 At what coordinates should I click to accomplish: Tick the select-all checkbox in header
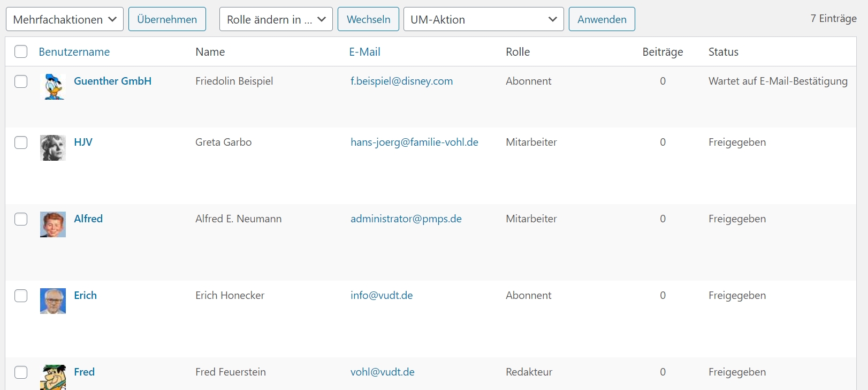click(21, 51)
